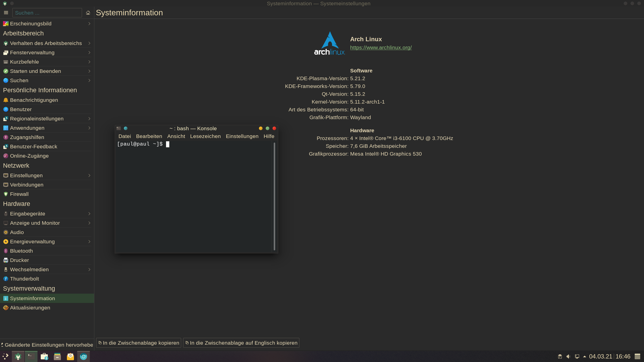Click the teal pin dot in Konsole titlebar

pos(126,128)
